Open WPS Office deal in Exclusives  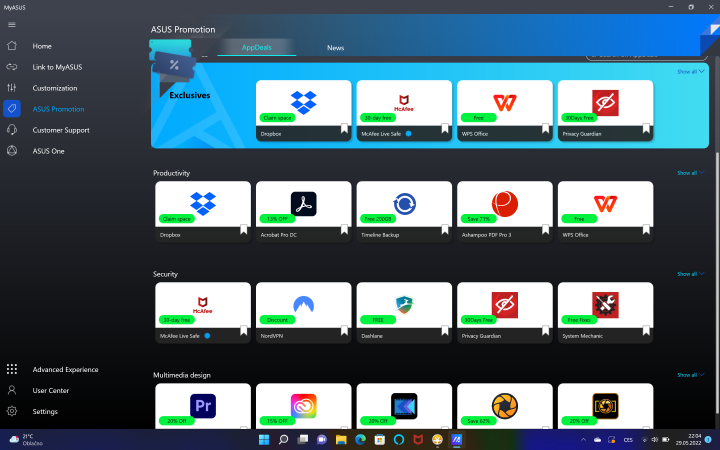(x=505, y=110)
